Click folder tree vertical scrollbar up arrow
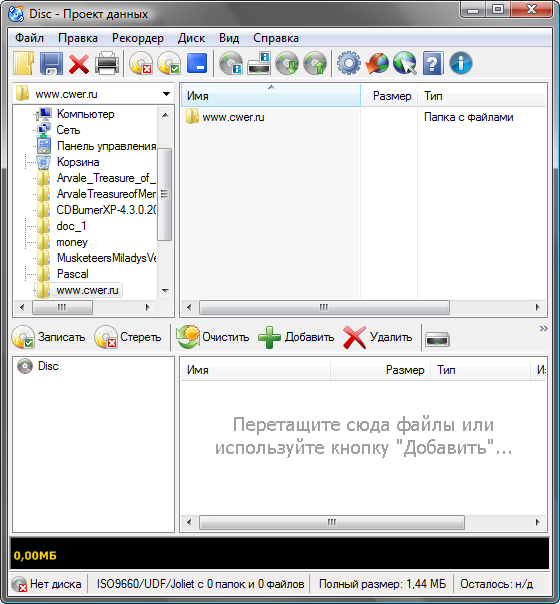The image size is (560, 604). pyautogui.click(x=165, y=114)
